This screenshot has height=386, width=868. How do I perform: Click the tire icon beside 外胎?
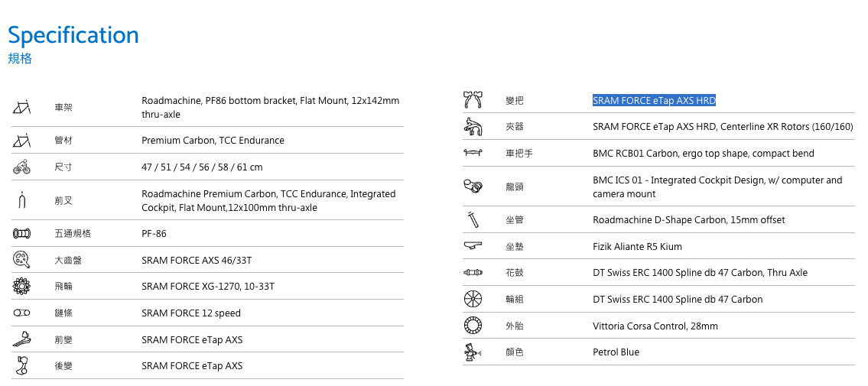tap(473, 326)
